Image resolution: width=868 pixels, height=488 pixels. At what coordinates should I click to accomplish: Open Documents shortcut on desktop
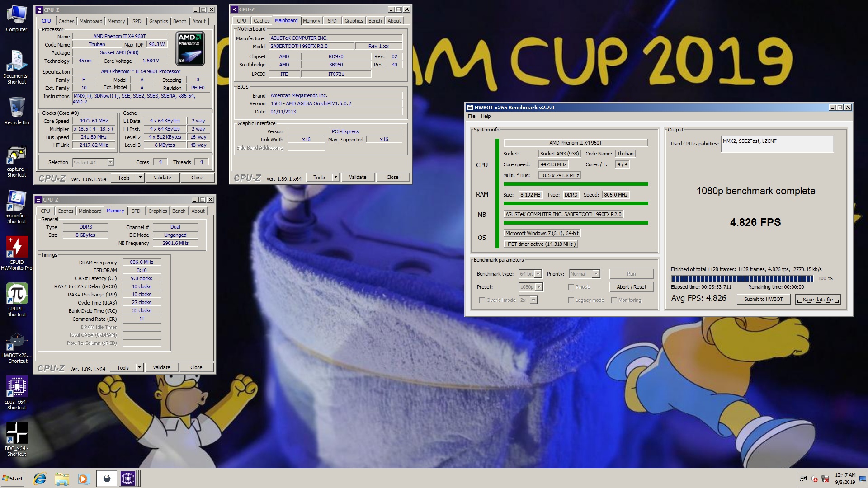pos(17,67)
